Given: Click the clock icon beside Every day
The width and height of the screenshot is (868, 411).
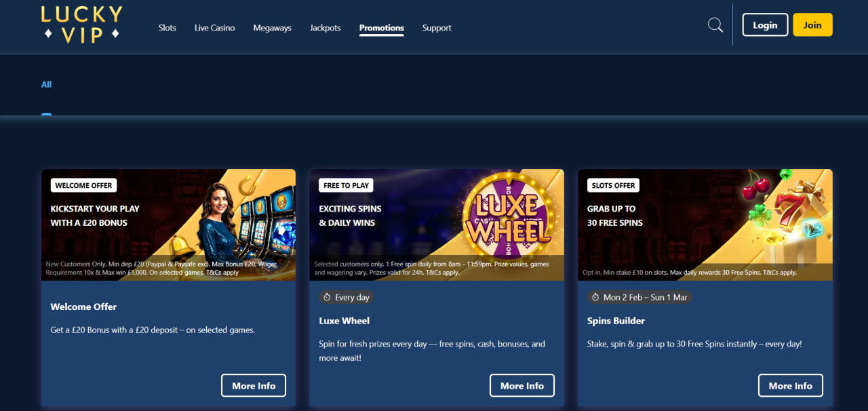Looking at the screenshot, I should (326, 298).
